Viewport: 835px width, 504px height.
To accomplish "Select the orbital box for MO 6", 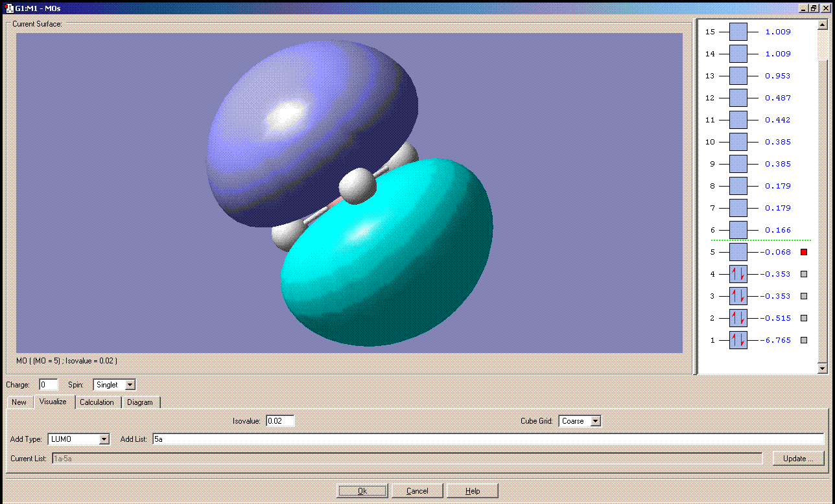I will pos(738,230).
